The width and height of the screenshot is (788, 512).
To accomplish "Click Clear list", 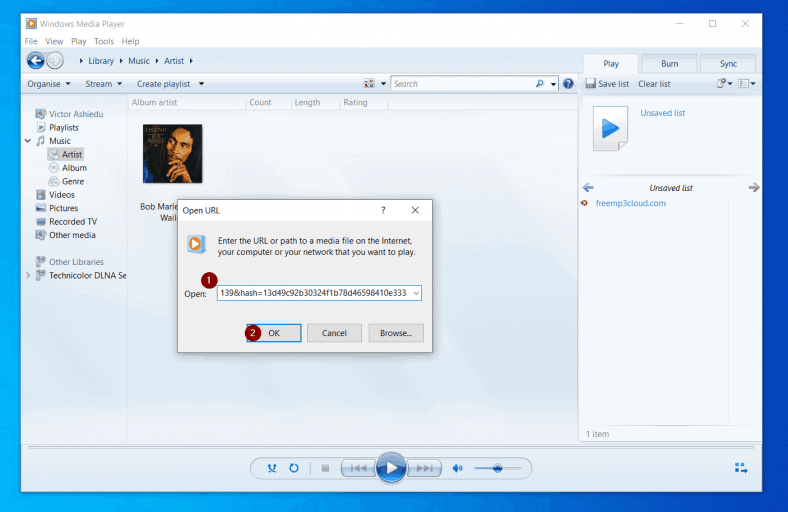I will [x=654, y=84].
